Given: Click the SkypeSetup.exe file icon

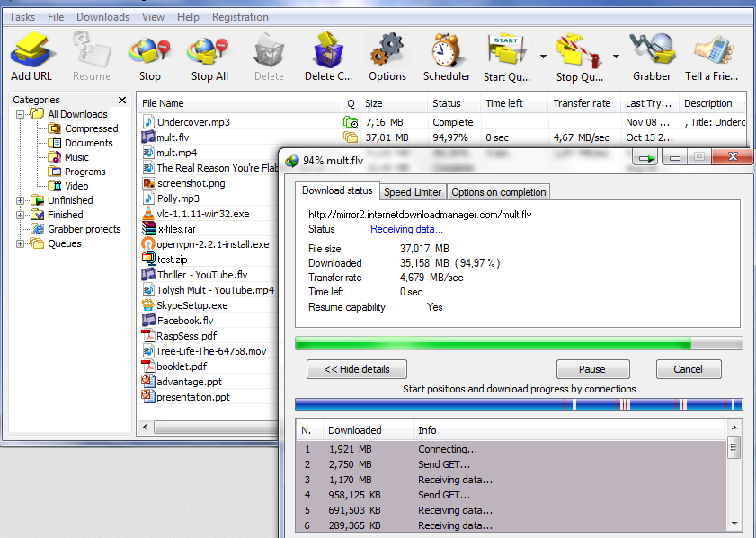Looking at the screenshot, I should coord(147,304).
